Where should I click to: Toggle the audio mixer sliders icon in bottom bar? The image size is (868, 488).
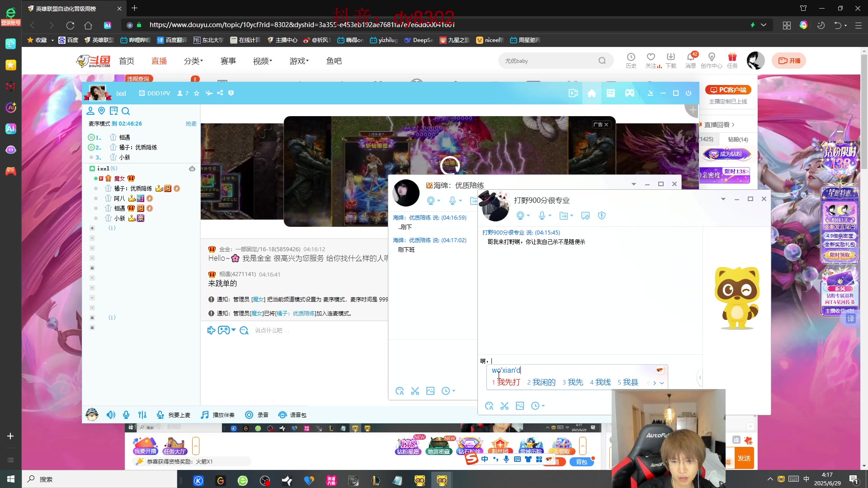[x=142, y=415]
